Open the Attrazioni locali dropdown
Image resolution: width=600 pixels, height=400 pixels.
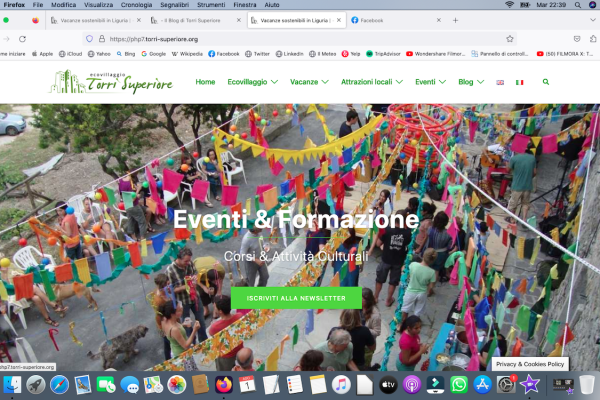(x=371, y=82)
